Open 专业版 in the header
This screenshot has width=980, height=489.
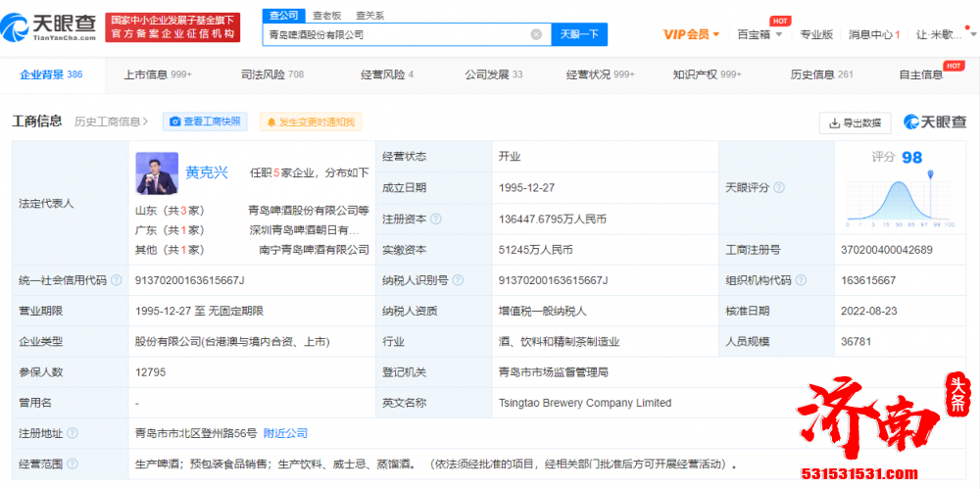coord(817,34)
